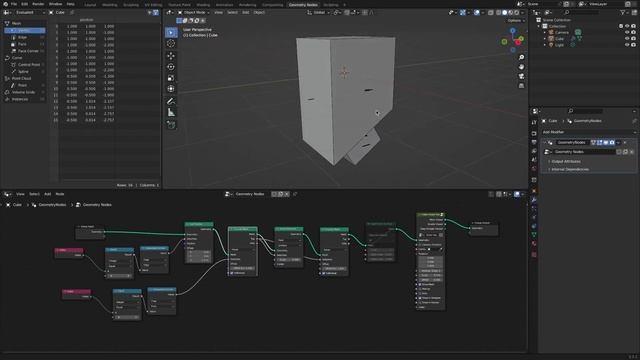Open the Output properties tab icon
640x360 pixels.
click(534, 142)
